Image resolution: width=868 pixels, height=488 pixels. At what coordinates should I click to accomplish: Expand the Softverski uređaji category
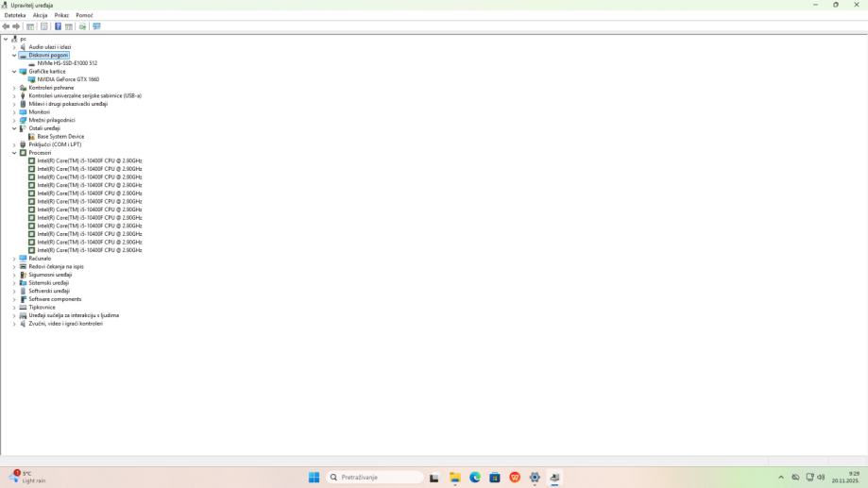tap(14, 291)
